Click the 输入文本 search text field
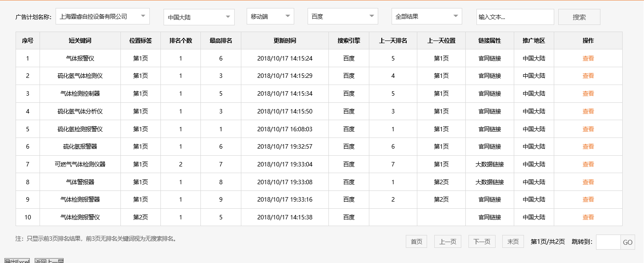The image size is (644, 263). [x=515, y=16]
